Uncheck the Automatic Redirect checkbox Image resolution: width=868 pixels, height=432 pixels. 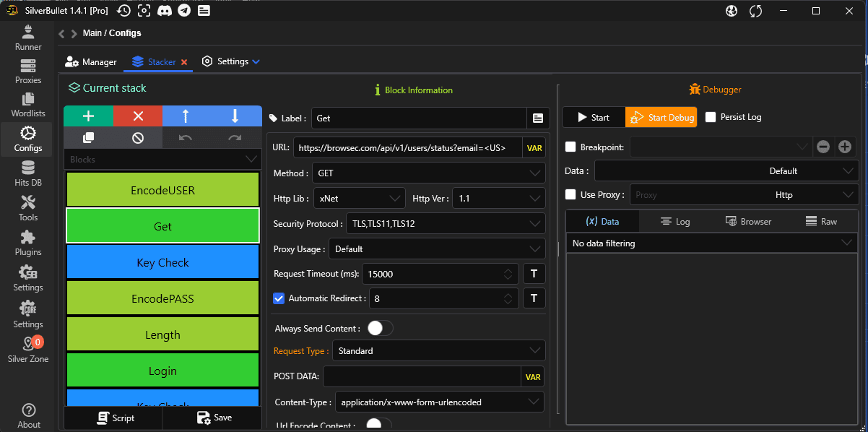[279, 298]
